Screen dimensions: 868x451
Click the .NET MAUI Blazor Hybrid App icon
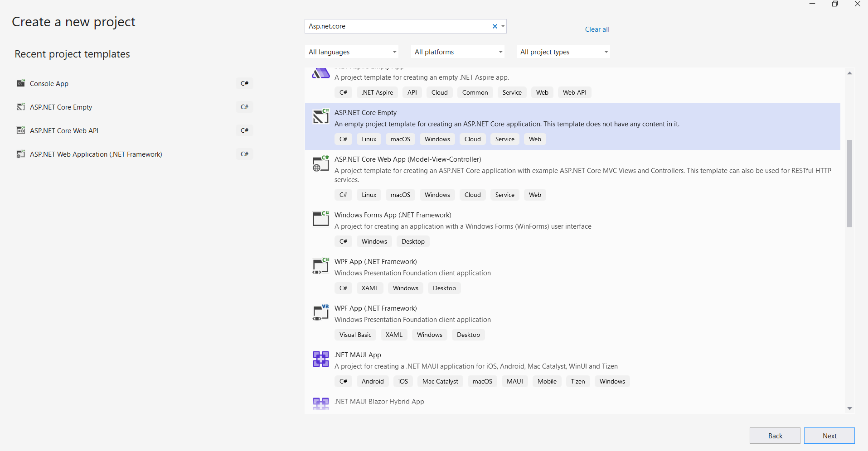coord(321,404)
